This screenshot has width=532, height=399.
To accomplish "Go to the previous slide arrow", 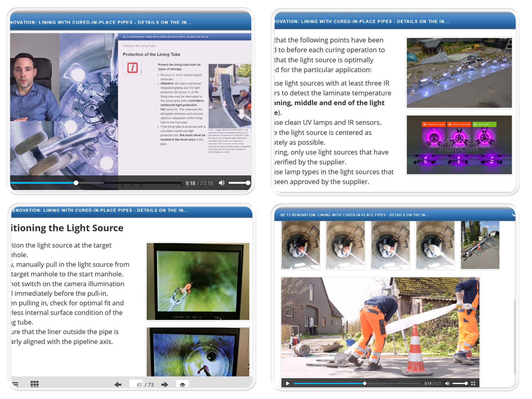I will tap(118, 384).
